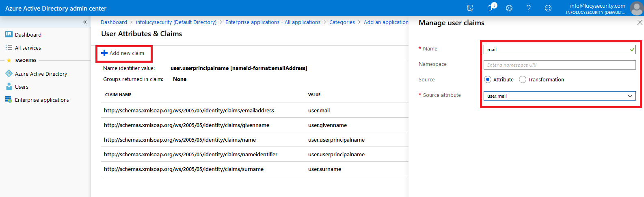
Task: Collapse the left sidebar with chevrons
Action: pyautogui.click(x=85, y=22)
